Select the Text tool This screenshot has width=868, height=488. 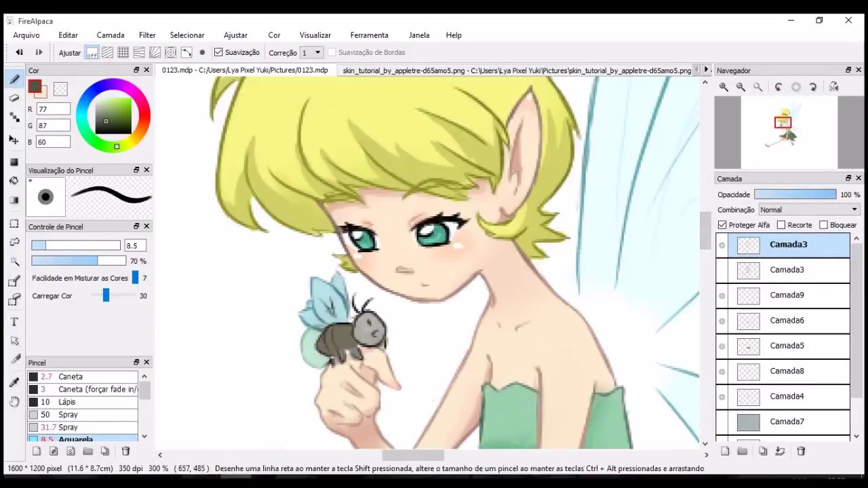coord(14,322)
